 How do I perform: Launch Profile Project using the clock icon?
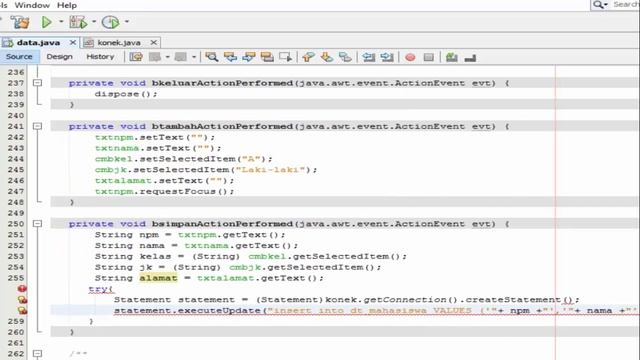pyautogui.click(x=110, y=22)
